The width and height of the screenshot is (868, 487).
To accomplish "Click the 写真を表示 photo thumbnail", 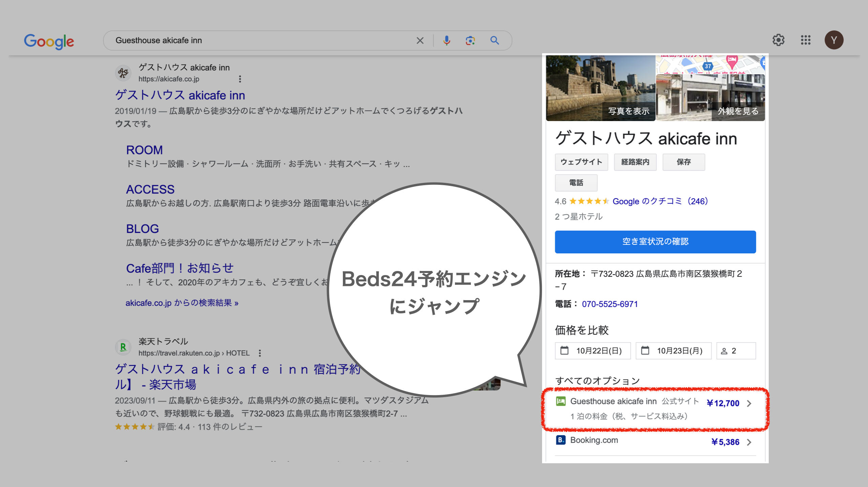I will pos(600,89).
